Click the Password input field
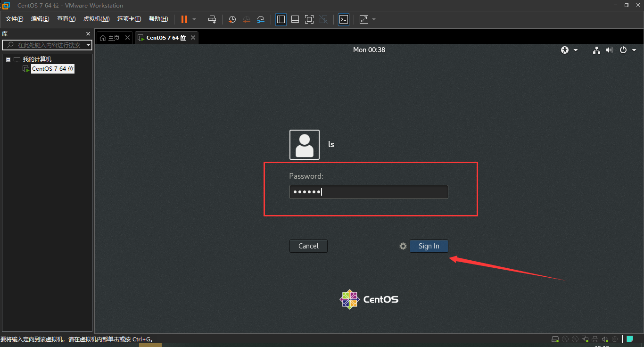Screen dimensions: 644x347 [369, 192]
